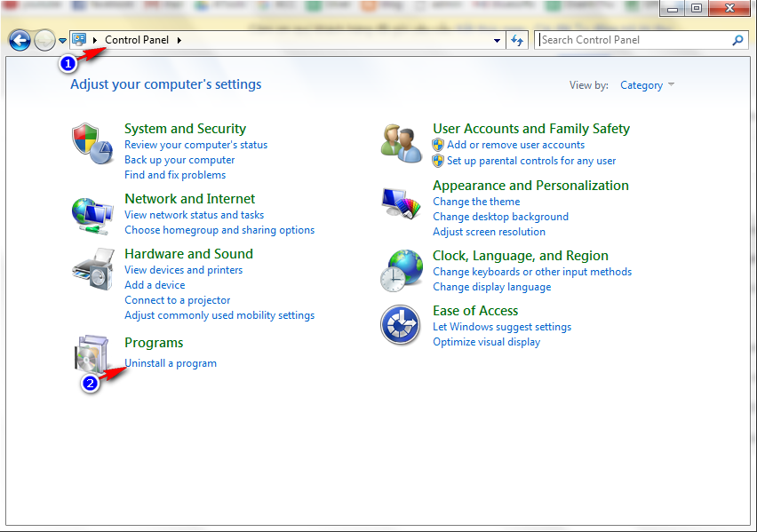Open Connect to a projector
The width and height of the screenshot is (757, 532).
[x=177, y=300]
